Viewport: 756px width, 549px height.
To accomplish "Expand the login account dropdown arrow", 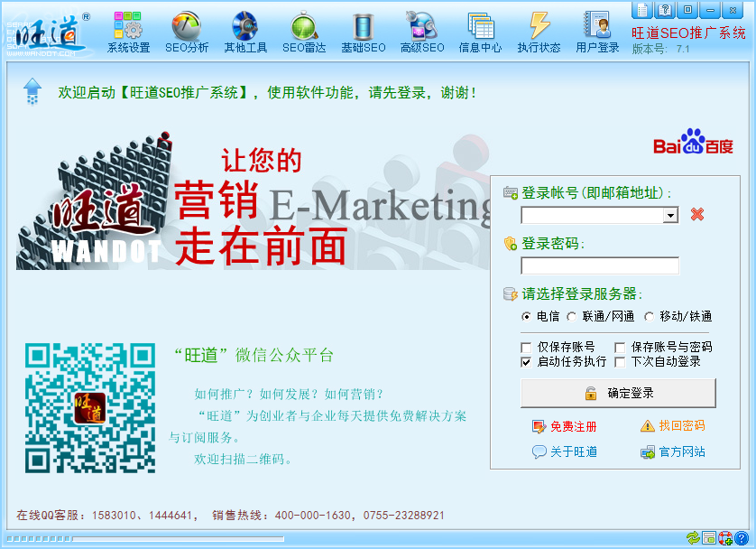I will tap(670, 215).
